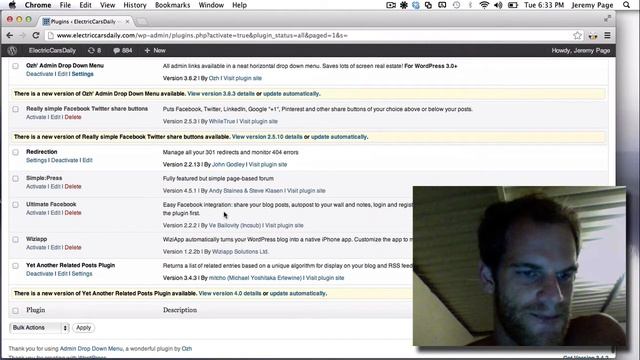Open the Wi-Fi status menu

point(484,5)
